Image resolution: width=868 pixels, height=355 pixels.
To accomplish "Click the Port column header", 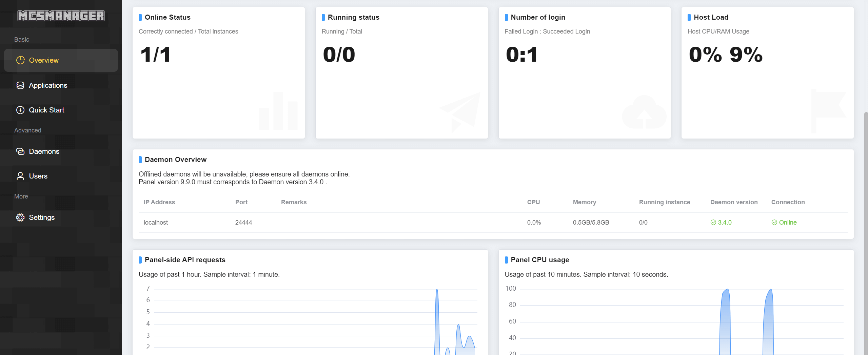I will point(241,202).
